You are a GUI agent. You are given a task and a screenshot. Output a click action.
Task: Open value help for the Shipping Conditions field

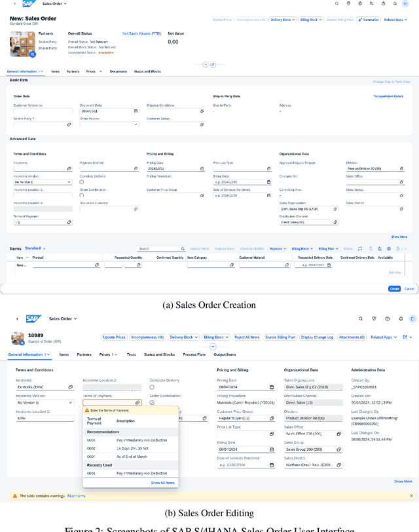202,111
